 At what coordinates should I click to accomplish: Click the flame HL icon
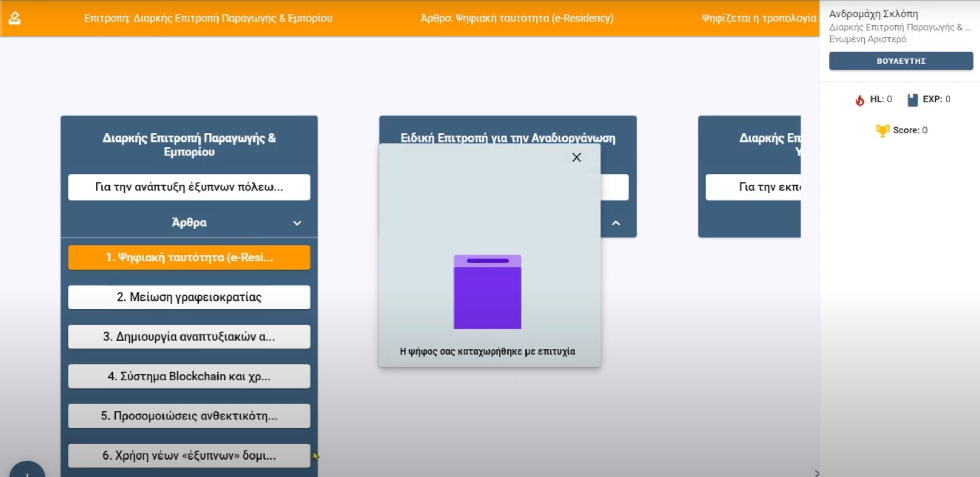pos(860,100)
